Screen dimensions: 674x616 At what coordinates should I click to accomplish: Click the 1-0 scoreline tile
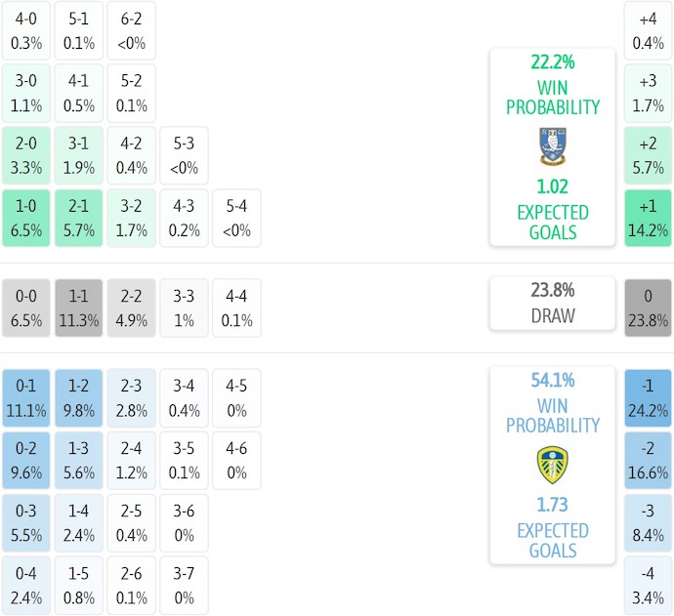[x=25, y=218]
